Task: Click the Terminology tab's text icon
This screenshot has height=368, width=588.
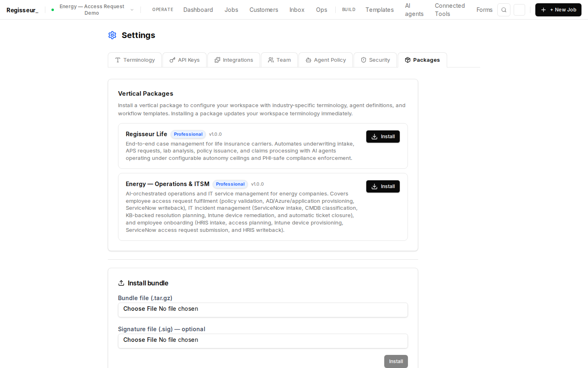Action: click(118, 60)
